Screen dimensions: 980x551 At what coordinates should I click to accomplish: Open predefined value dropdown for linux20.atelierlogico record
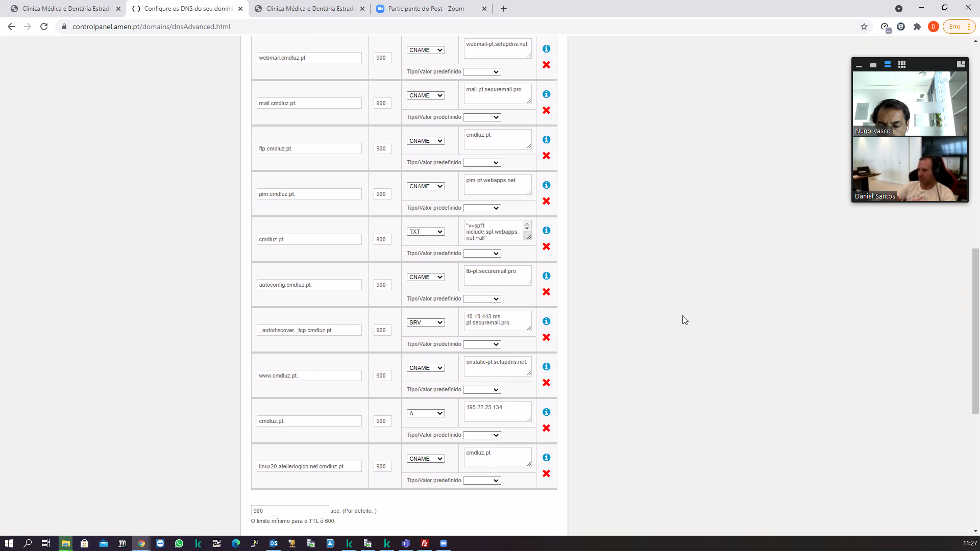pos(482,481)
